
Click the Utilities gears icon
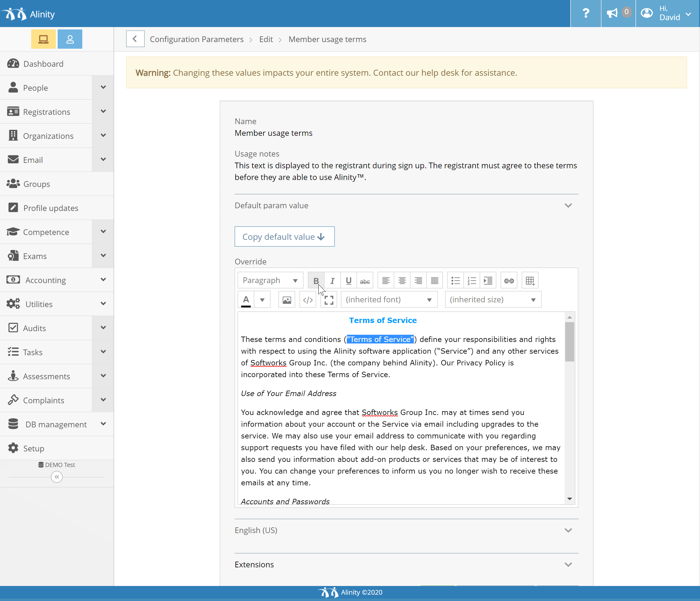[x=13, y=304]
